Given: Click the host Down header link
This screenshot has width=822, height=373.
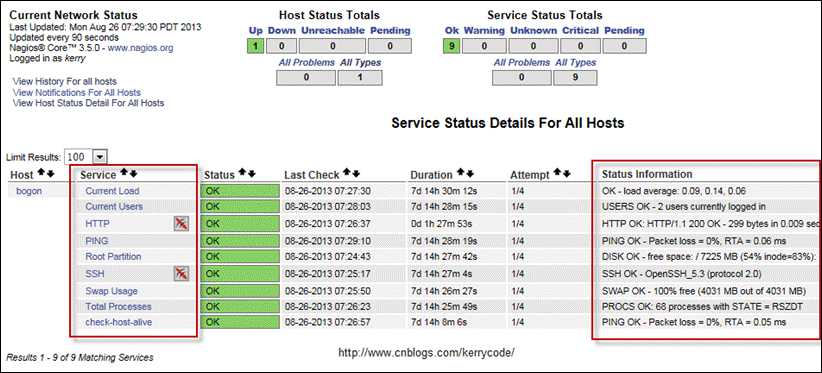Looking at the screenshot, I should pos(282,30).
